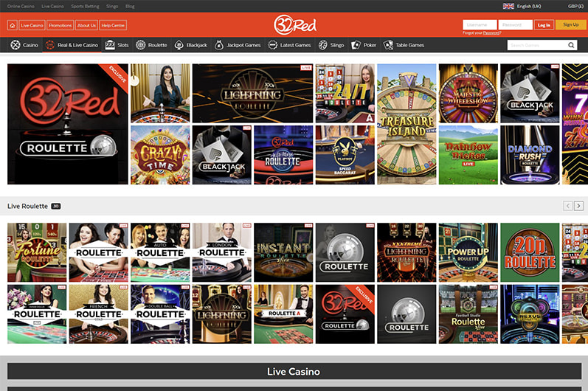Click the home icon button
Viewport: 588px width, 391px height.
12,25
